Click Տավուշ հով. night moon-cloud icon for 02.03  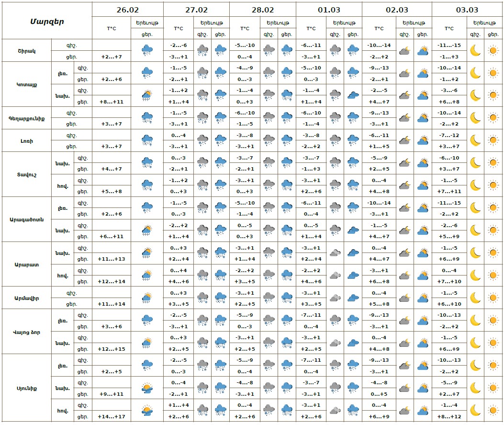(404, 185)
